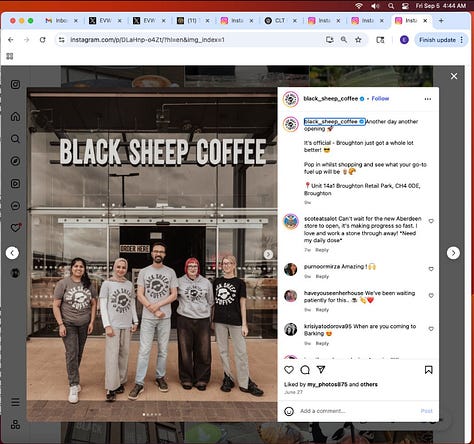
Task: Switch to first X EVW tab
Action: click(105, 21)
